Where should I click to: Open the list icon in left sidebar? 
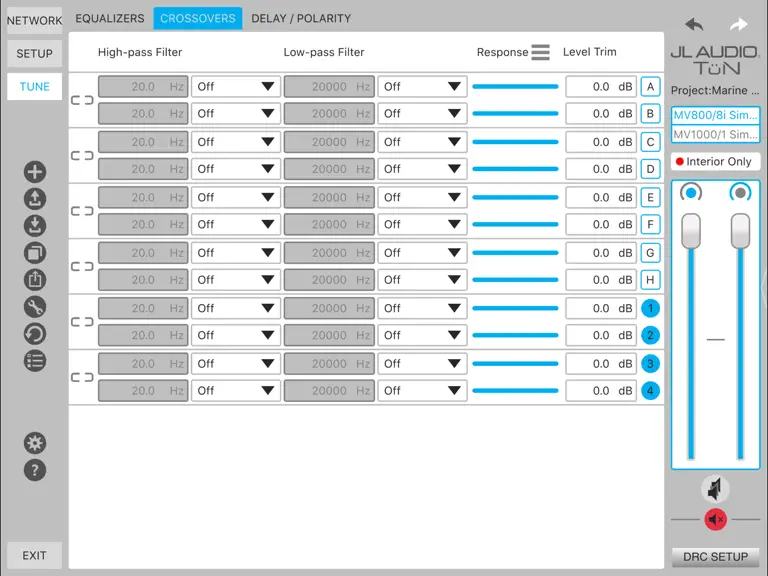[x=35, y=361]
